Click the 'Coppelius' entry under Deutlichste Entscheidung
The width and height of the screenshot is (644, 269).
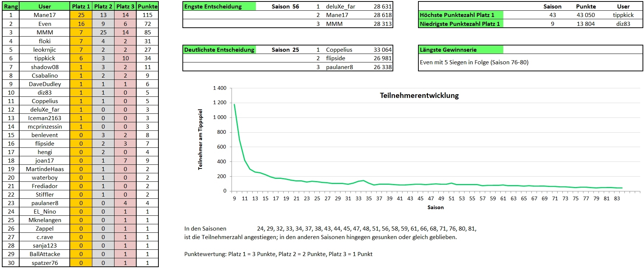tap(339, 50)
